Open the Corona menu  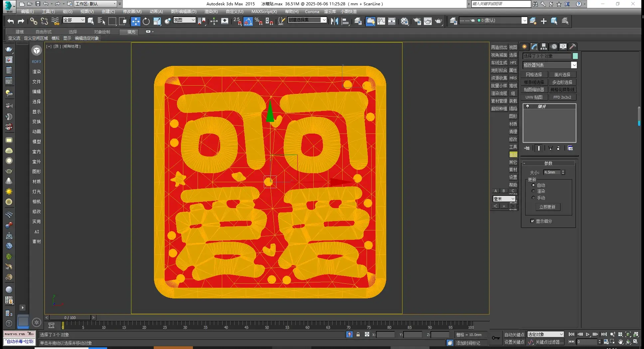click(x=312, y=11)
